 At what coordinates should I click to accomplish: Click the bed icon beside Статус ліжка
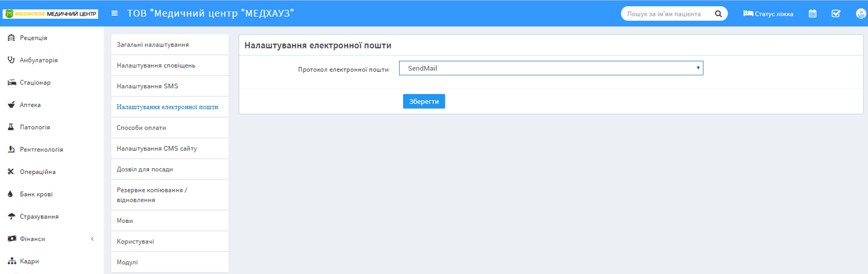748,13
